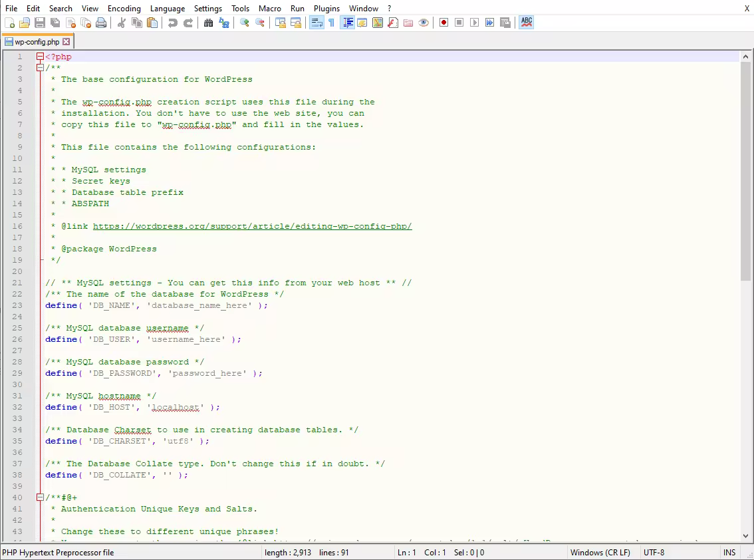Screen dimensions: 754x560
Task: Open the Function List icon
Action: click(x=393, y=23)
